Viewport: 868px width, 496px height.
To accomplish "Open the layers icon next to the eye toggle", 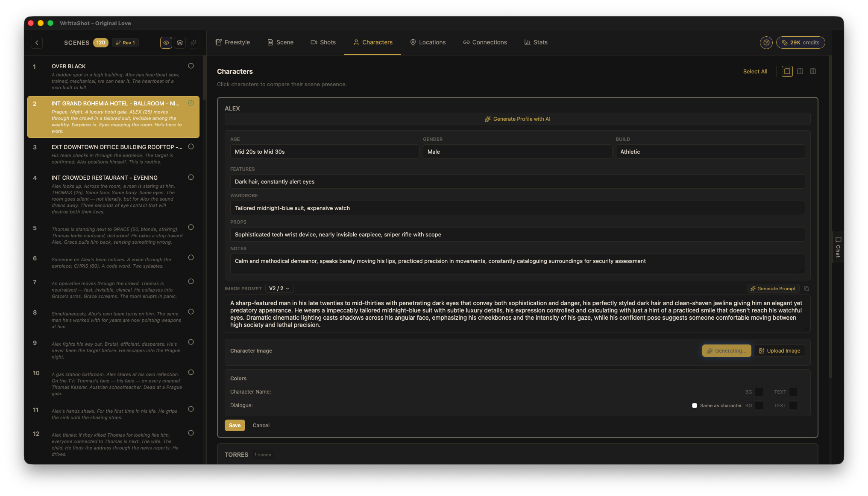I will tap(179, 42).
